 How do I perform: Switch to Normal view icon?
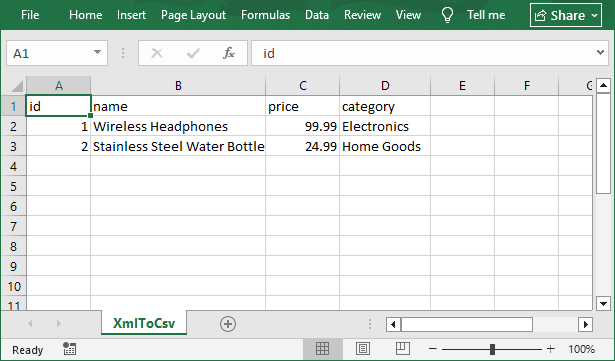tap(322, 348)
